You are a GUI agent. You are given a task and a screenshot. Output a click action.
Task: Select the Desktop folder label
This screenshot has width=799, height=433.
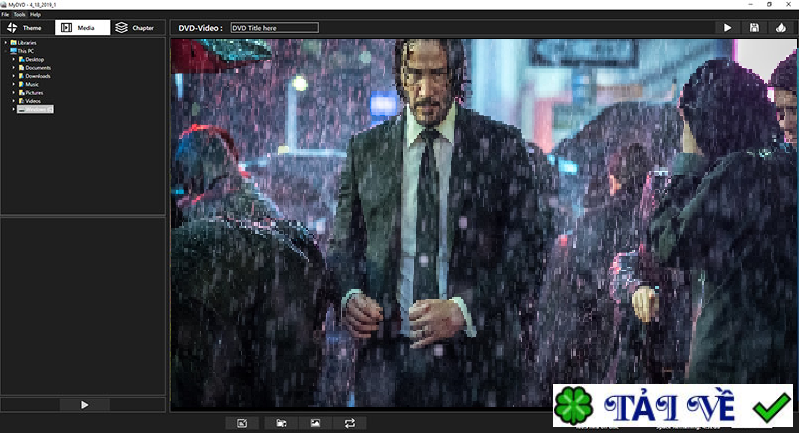click(35, 60)
